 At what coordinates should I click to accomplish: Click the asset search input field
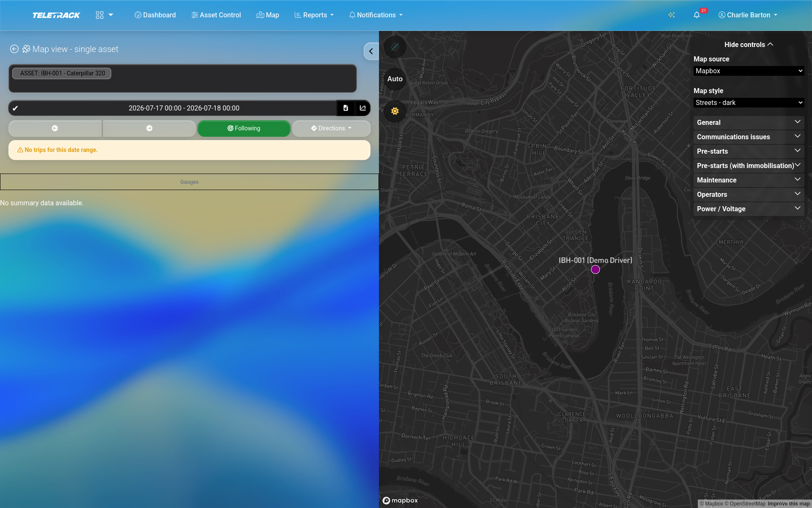pos(183,78)
